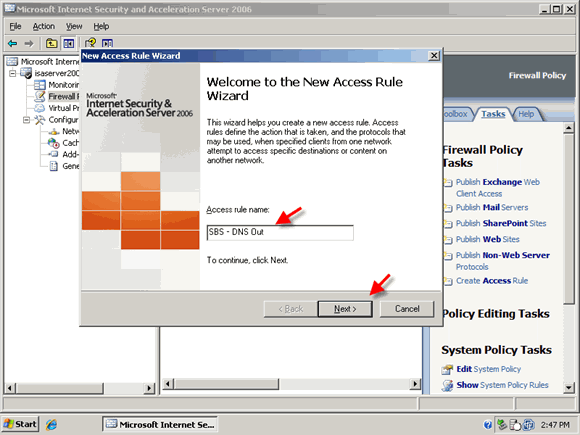The height and width of the screenshot is (435, 580).
Task: Switch to the Help tab in task pane
Action: click(x=526, y=114)
